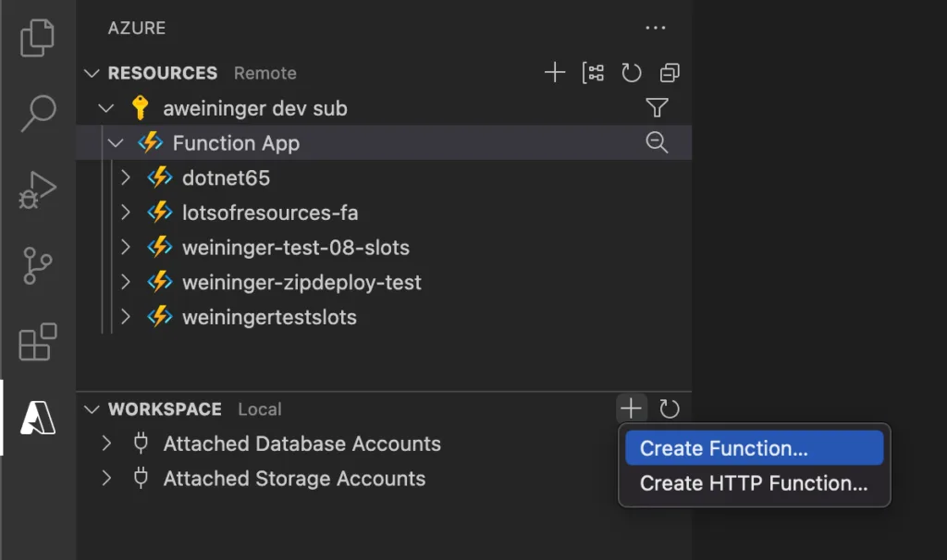This screenshot has height=560, width=947.
Task: Open the Search view in activity bar
Action: pyautogui.click(x=38, y=113)
